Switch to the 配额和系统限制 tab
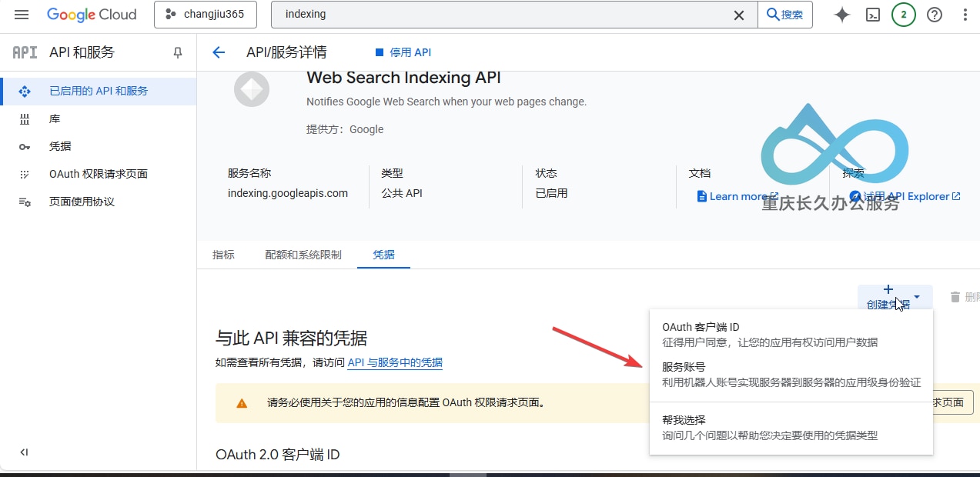Screen dimensions: 980x477 [303, 255]
